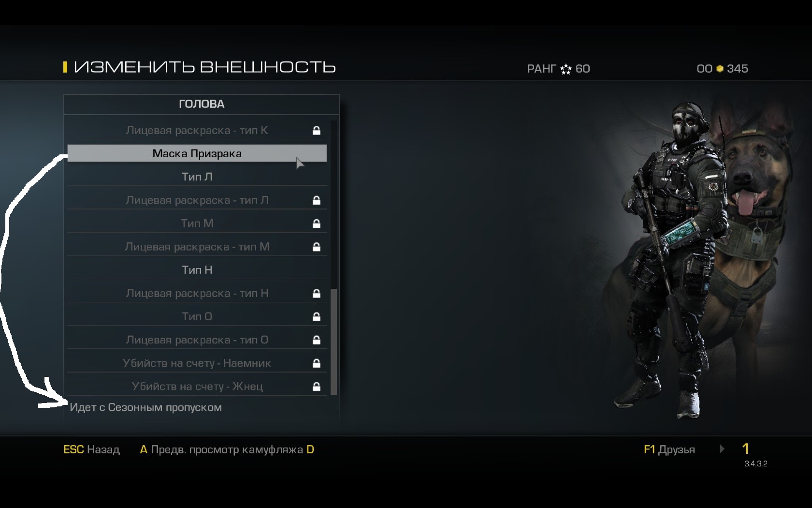Choose the Тип Н head option
Viewport: 812px width, 508px height.
tap(197, 270)
